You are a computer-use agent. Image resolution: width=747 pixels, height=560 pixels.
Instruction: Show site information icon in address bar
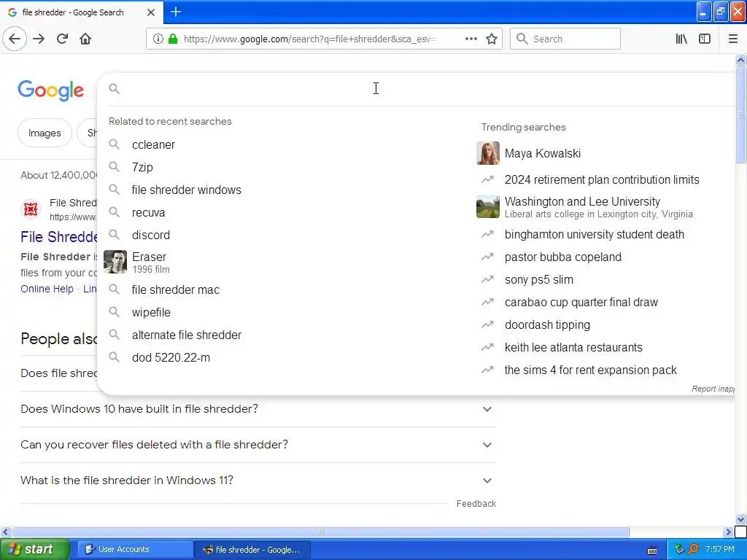point(158,39)
